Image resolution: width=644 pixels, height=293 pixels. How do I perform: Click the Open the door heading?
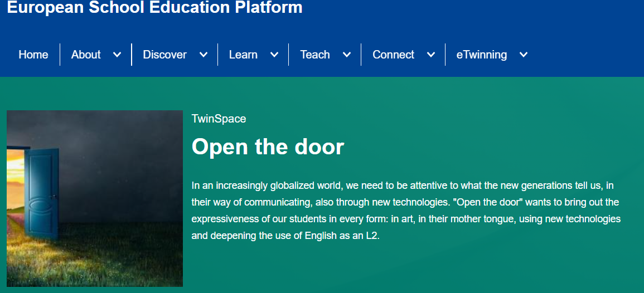pyautogui.click(x=268, y=146)
